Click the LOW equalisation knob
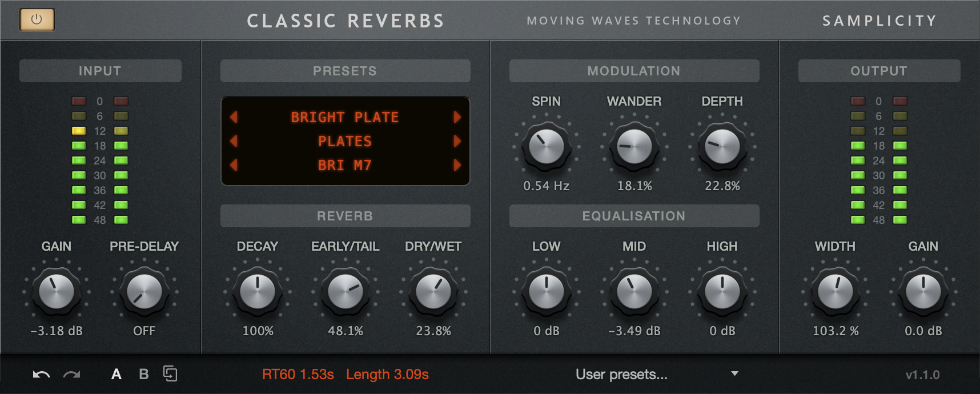This screenshot has width=980, height=394. pyautogui.click(x=547, y=291)
